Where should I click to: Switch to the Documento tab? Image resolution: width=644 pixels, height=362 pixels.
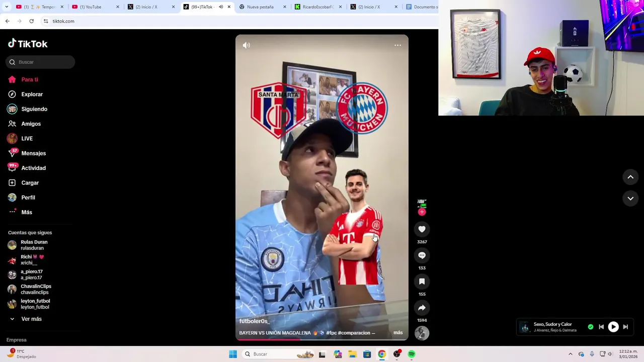point(422,7)
